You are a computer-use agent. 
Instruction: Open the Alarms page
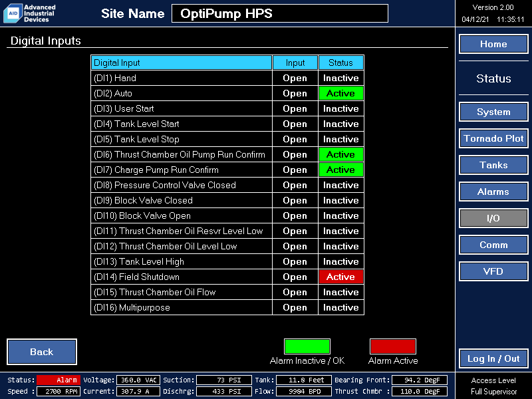pyautogui.click(x=493, y=192)
